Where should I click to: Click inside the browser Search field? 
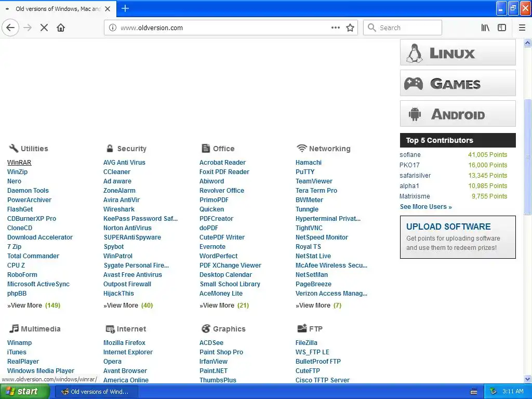pos(403,28)
